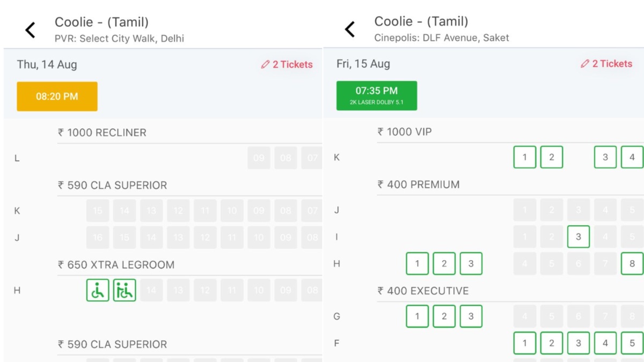644x362 pixels.
Task: Select Premium seat H1
Action: 417,263
